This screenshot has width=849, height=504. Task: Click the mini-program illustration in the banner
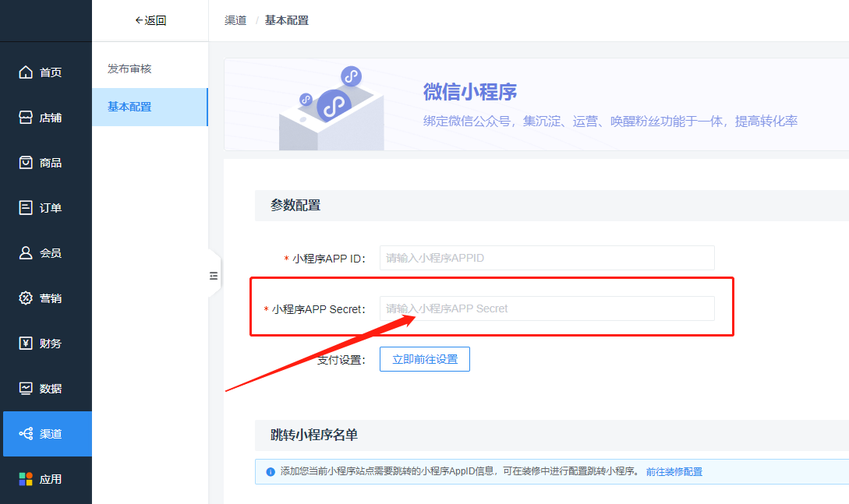coord(331,107)
